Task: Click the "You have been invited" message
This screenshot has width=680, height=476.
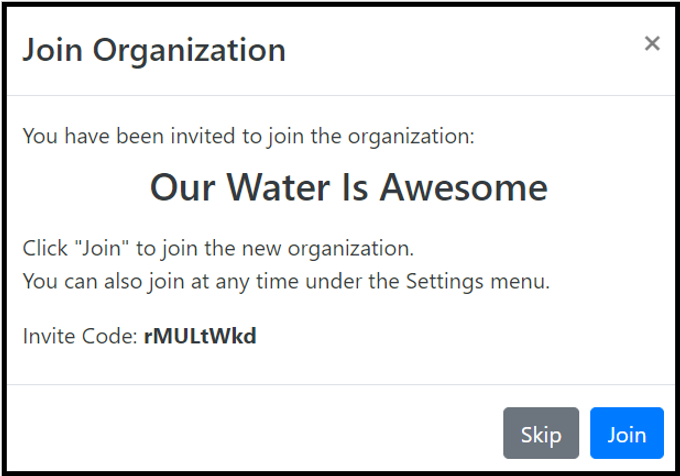Action: [248, 135]
